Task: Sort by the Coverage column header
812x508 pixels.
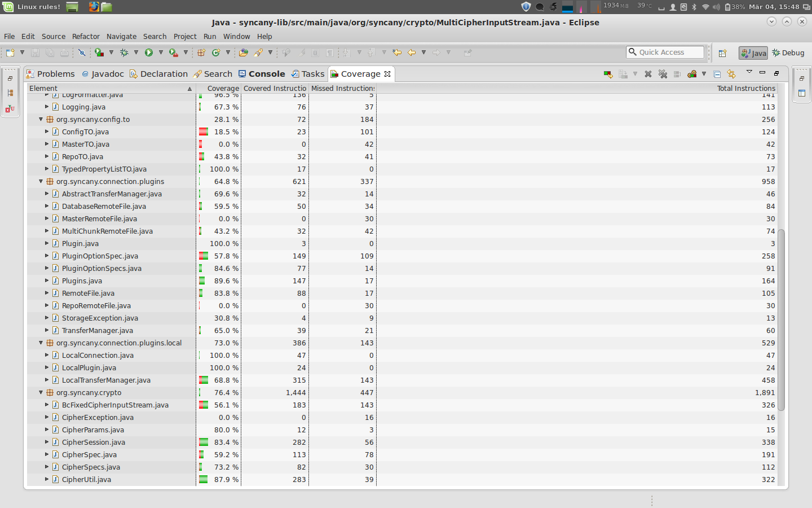Action: (223, 89)
